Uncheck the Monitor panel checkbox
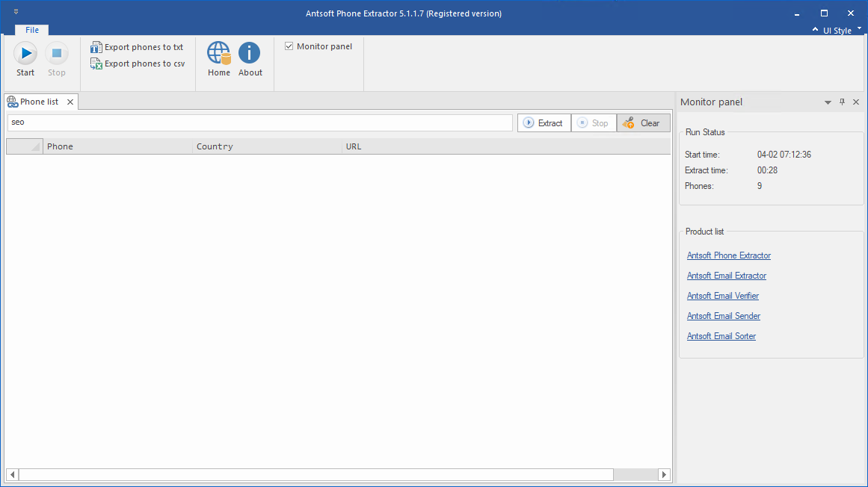This screenshot has height=487, width=868. 289,46
